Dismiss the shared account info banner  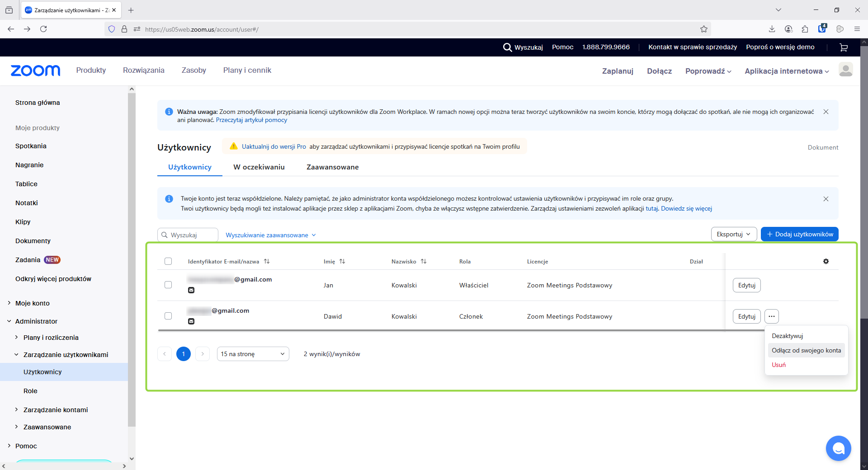click(x=826, y=199)
